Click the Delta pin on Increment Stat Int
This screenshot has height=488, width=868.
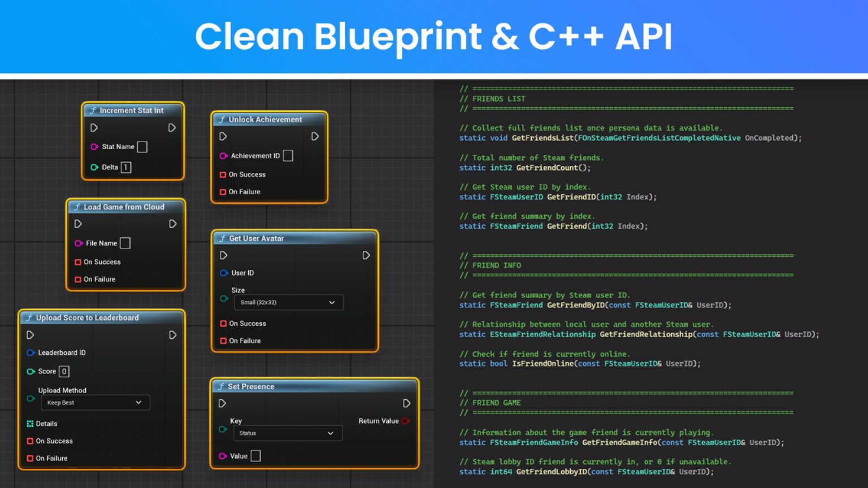(94, 167)
